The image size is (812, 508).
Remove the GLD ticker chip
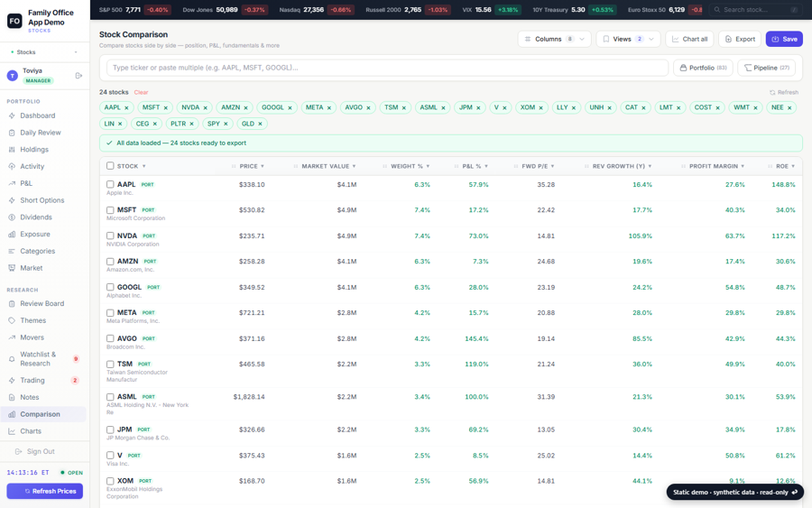260,124
